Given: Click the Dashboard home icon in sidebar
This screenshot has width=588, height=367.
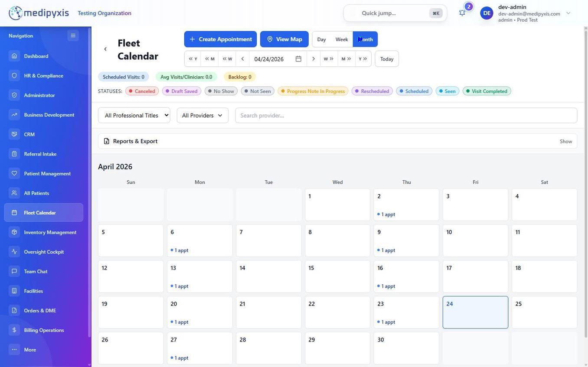Looking at the screenshot, I should [14, 56].
